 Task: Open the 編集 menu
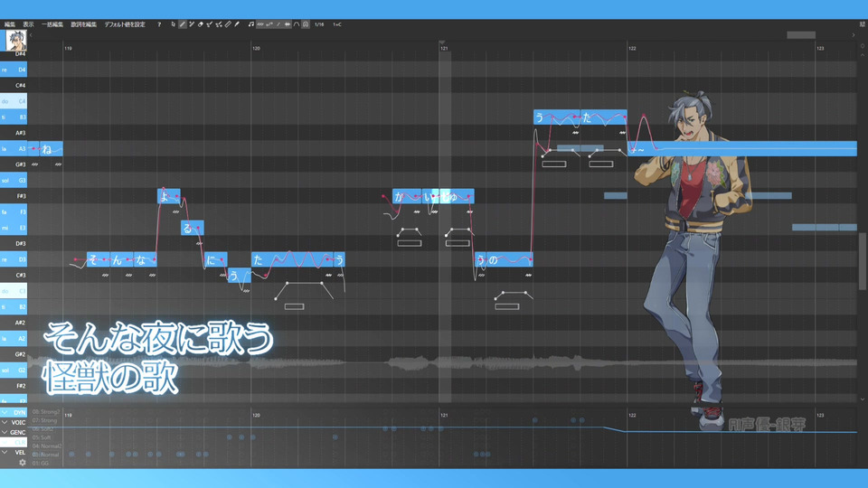coord(9,24)
